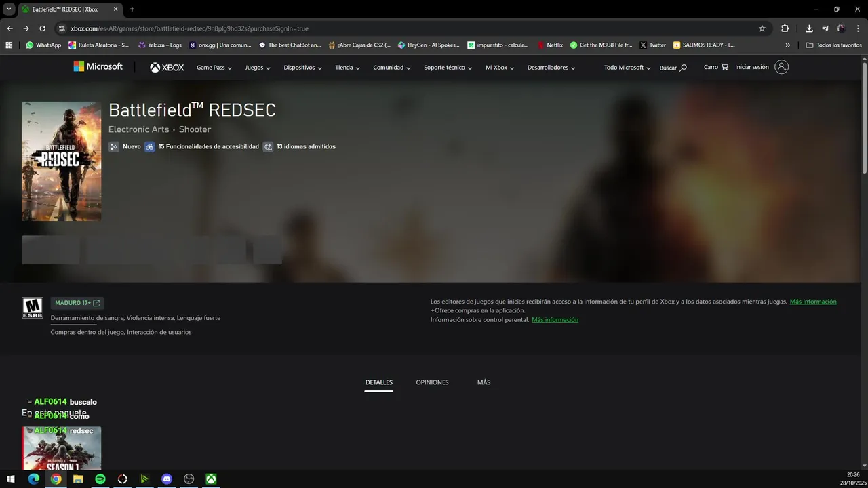Open WhatsApp bookmark
Image resolution: width=868 pixels, height=488 pixels.
[43, 45]
